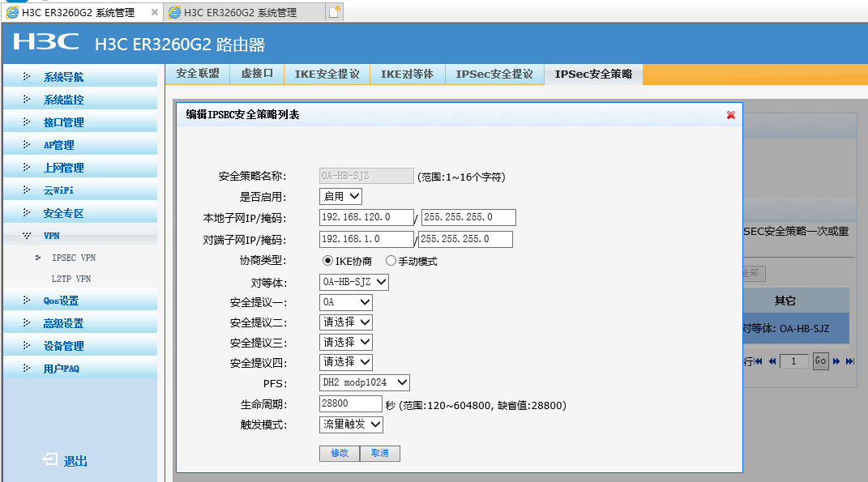The image size is (868, 482).
Task: Open the PFS dropdown
Action: 364,382
